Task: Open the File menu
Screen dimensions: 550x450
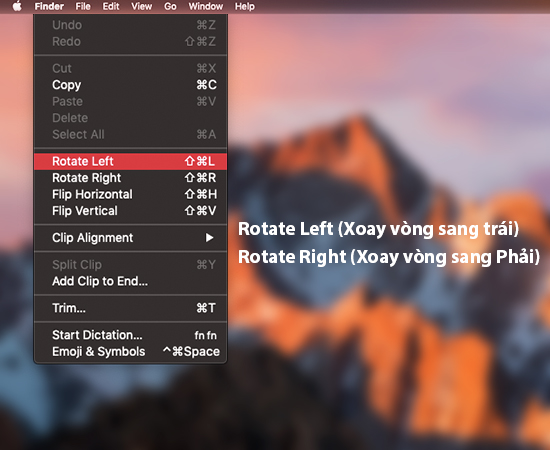Action: (83, 6)
